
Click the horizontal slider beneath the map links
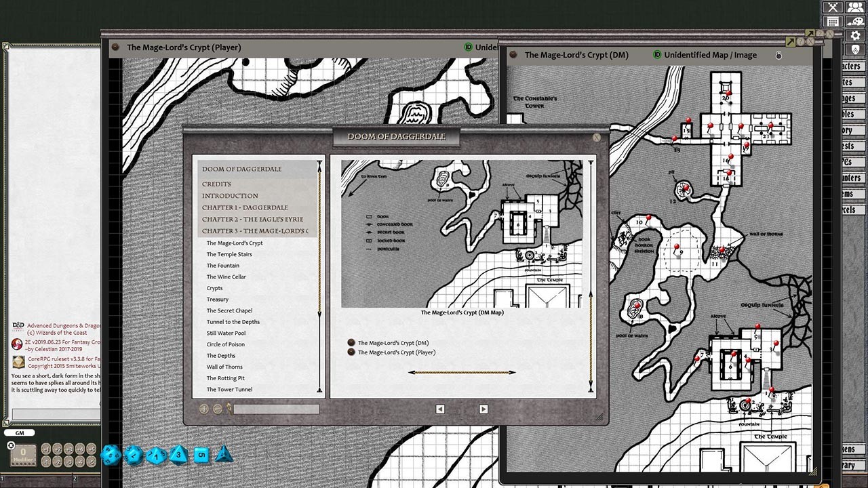pos(463,371)
